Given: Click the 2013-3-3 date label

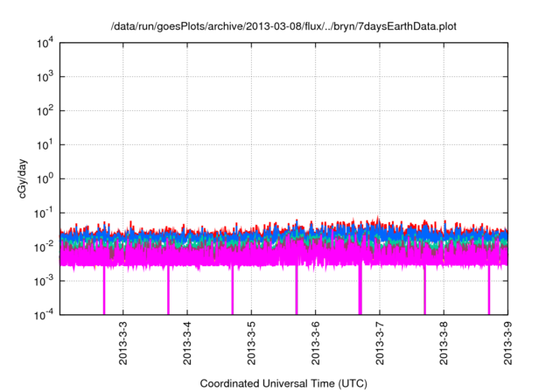Looking at the screenshot, I should click(x=123, y=343).
